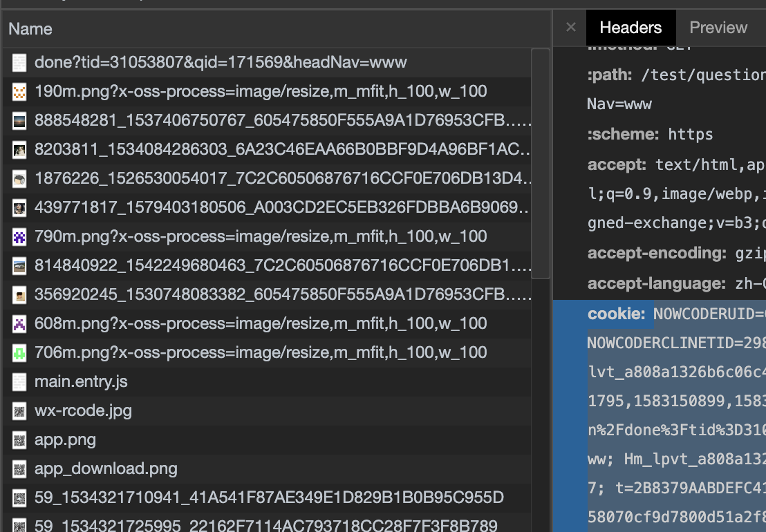Image resolution: width=766 pixels, height=532 pixels.
Task: Select the app_download.png request
Action: [267, 469]
